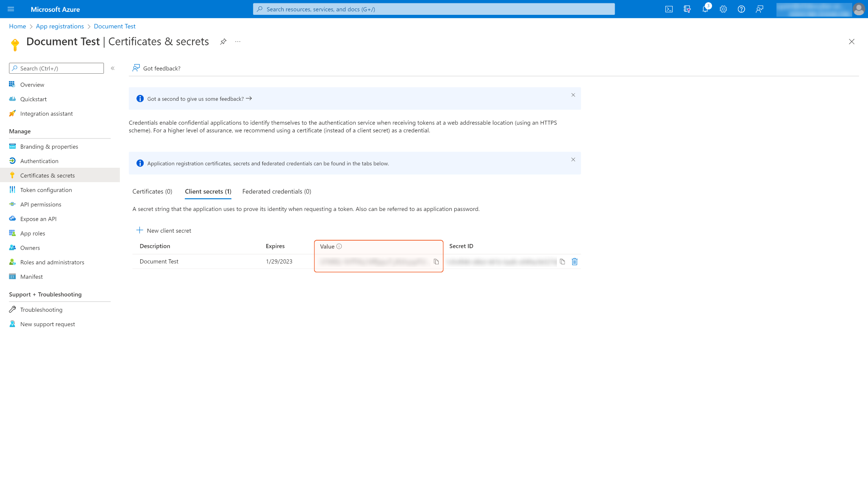Open the hamburger portal menu
This screenshot has height=488, width=868.
(x=11, y=9)
